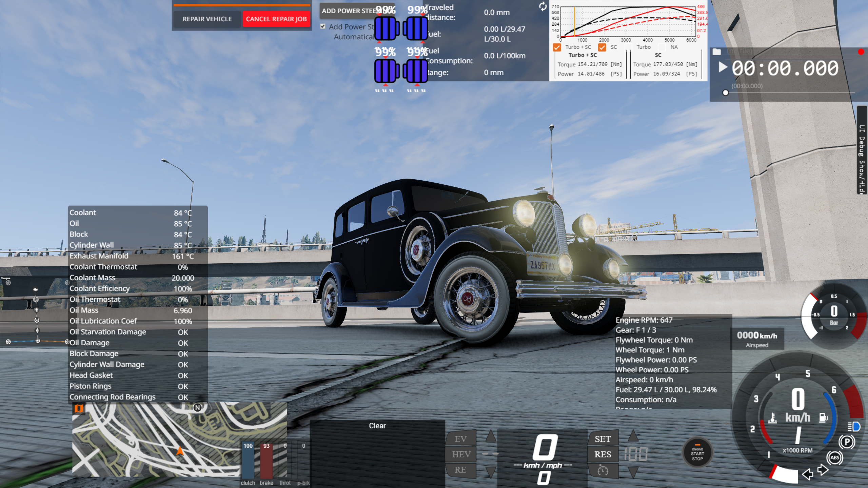Uncheck the Turbo + SC checkbox

tap(557, 47)
